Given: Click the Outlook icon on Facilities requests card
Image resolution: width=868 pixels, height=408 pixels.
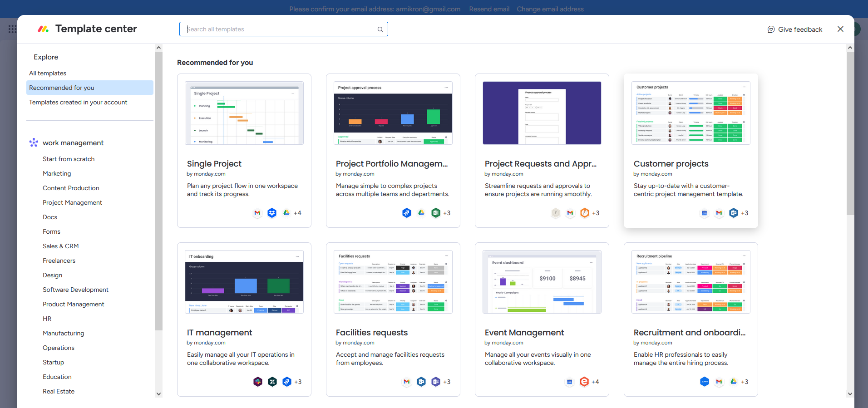Looking at the screenshot, I should pos(421,382).
